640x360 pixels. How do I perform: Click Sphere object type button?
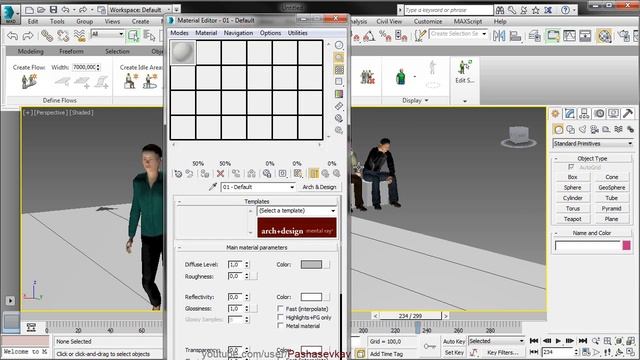[573, 187]
